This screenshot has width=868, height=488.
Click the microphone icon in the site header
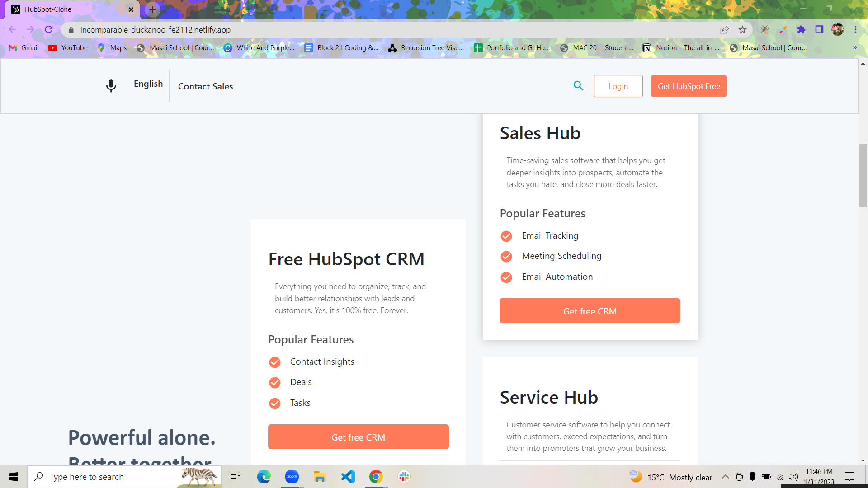coord(111,86)
